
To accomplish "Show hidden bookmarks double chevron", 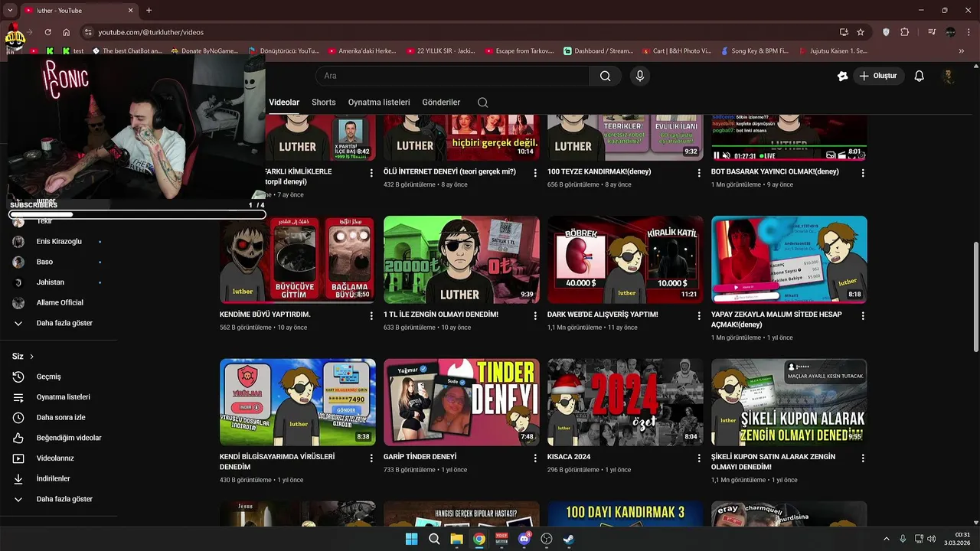I will (962, 51).
